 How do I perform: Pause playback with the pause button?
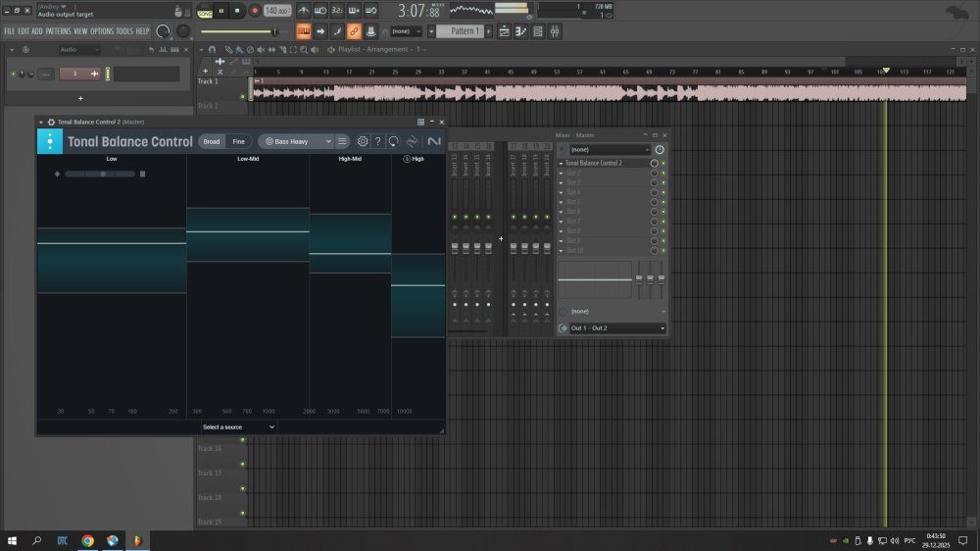pos(221,11)
